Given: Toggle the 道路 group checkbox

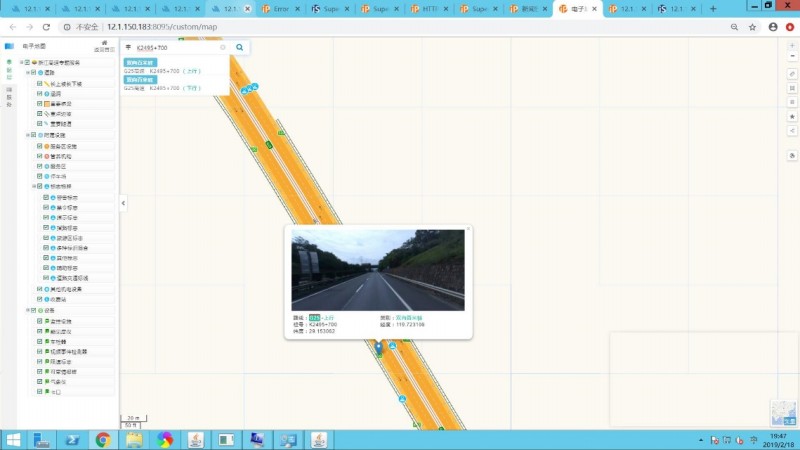Looking at the screenshot, I should coord(34,72).
